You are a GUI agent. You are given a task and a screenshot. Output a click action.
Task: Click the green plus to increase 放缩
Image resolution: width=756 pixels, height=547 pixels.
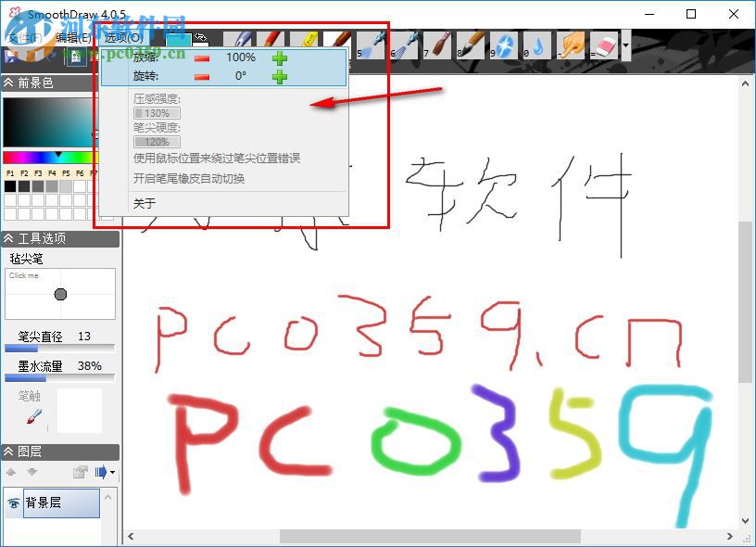point(278,57)
